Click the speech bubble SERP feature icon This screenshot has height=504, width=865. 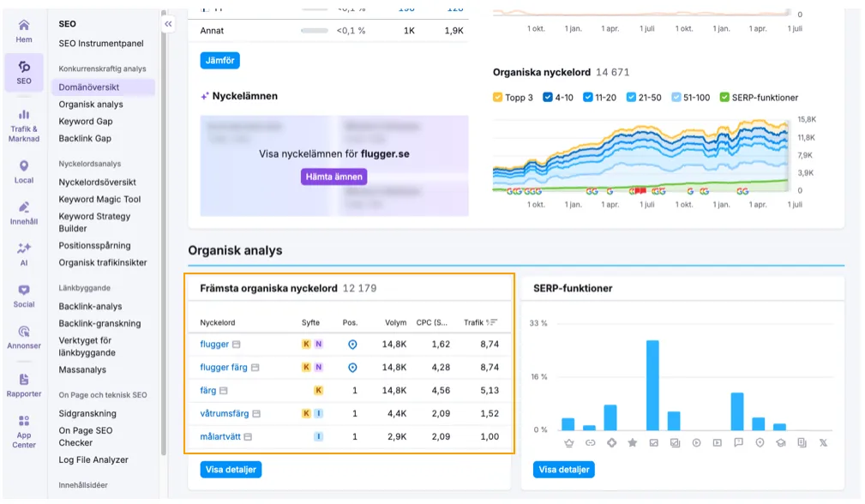[739, 443]
